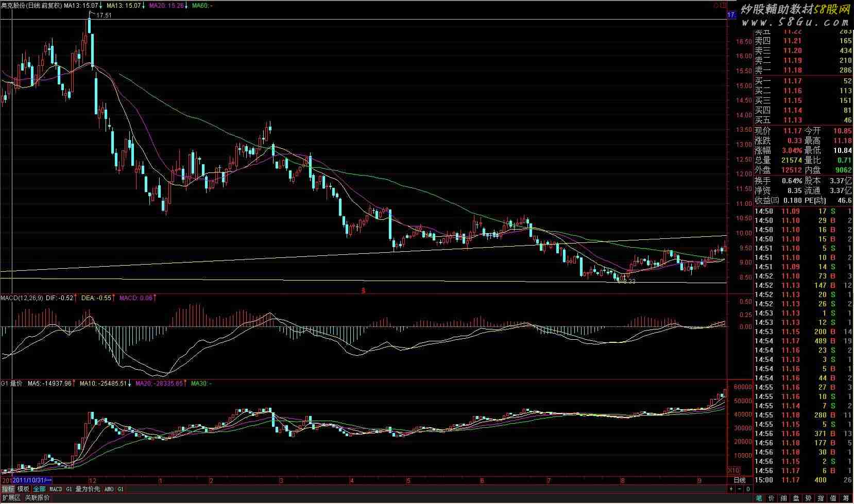
Task: Switch to the 细 detail tab
Action: point(783,498)
